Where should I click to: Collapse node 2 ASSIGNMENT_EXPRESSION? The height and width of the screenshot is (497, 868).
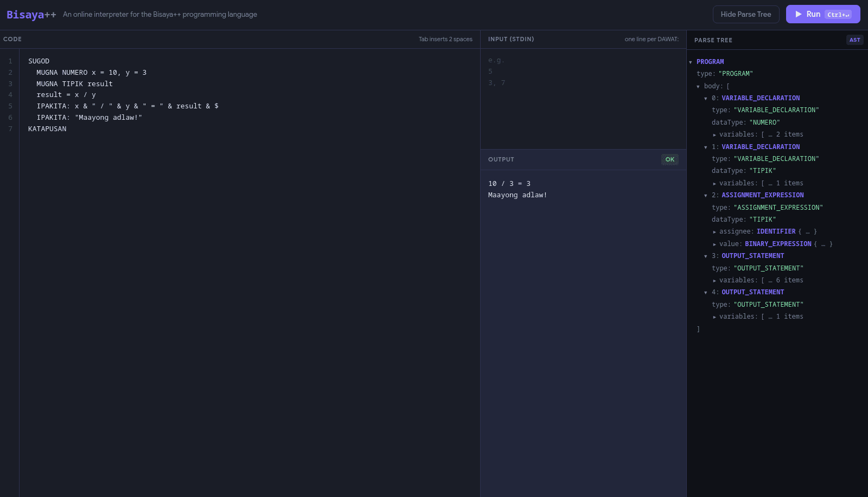coord(706,196)
